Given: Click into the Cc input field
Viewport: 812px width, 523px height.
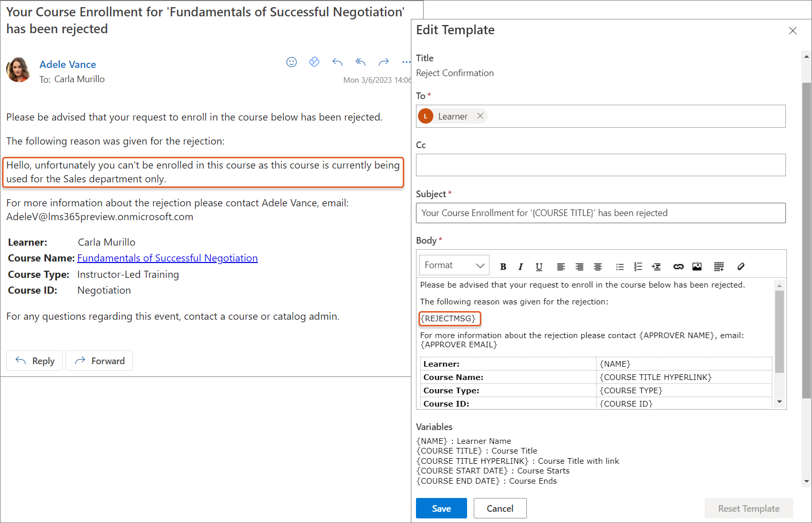Looking at the screenshot, I should click(600, 165).
